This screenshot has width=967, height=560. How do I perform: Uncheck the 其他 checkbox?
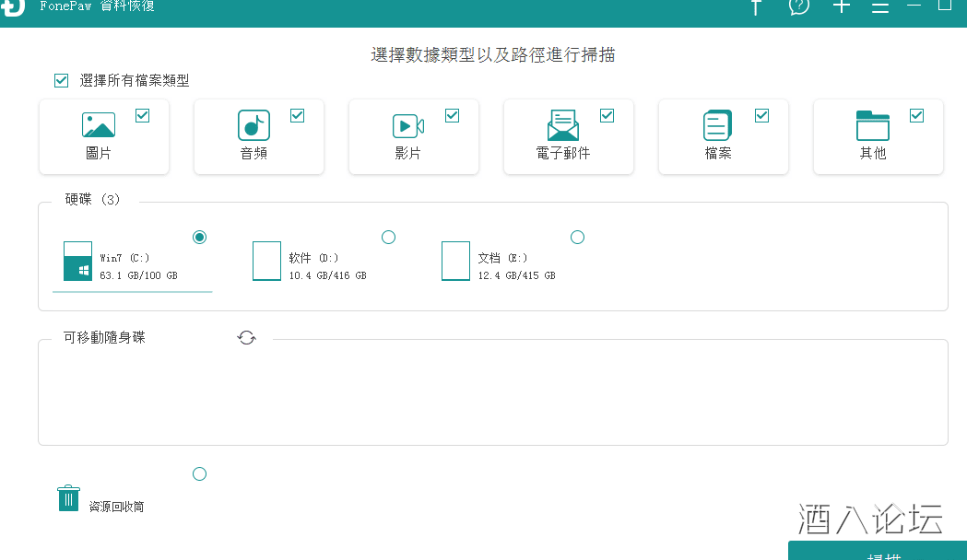point(916,115)
